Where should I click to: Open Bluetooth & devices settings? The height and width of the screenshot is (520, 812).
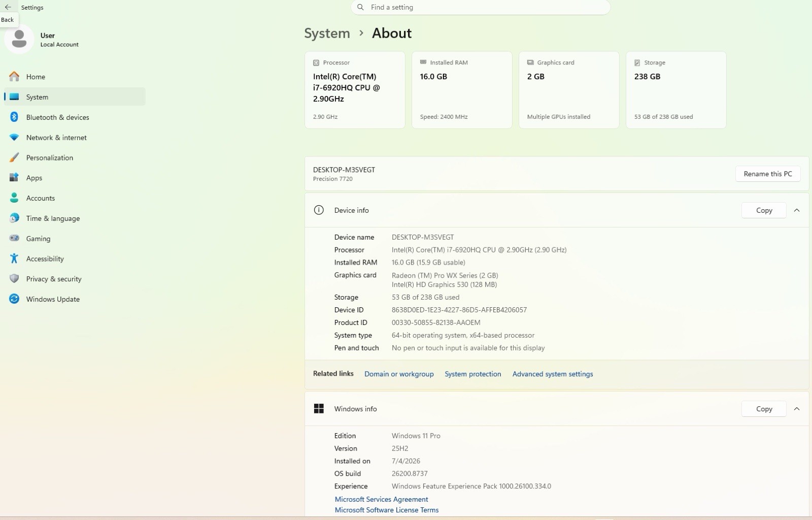coord(75,117)
